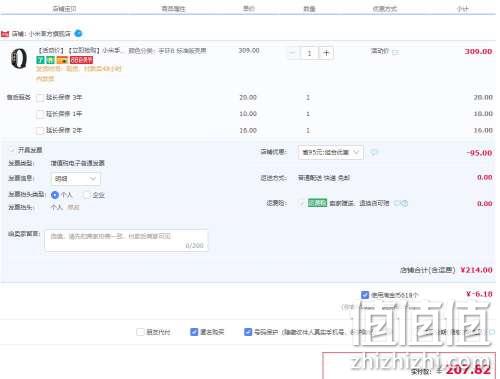Image resolution: width=500 pixels, height=379 pixels.
Task: Click the small icon next to activity price
Action: coord(396,52)
